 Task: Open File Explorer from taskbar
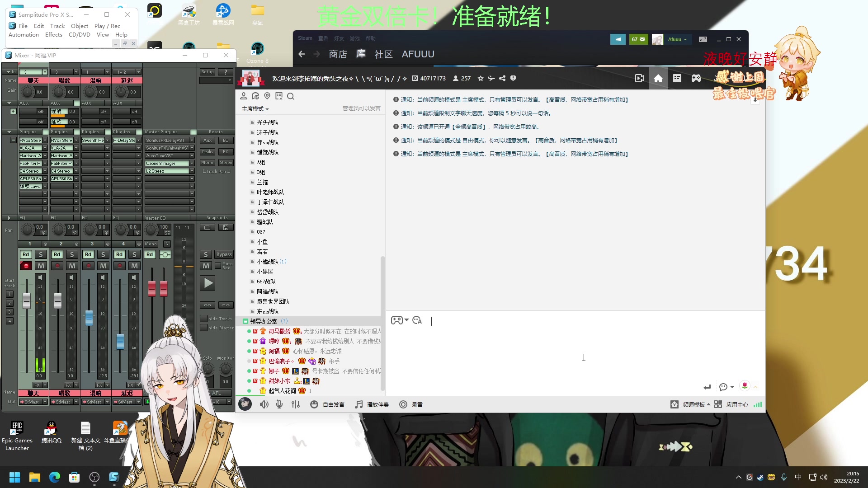35,477
